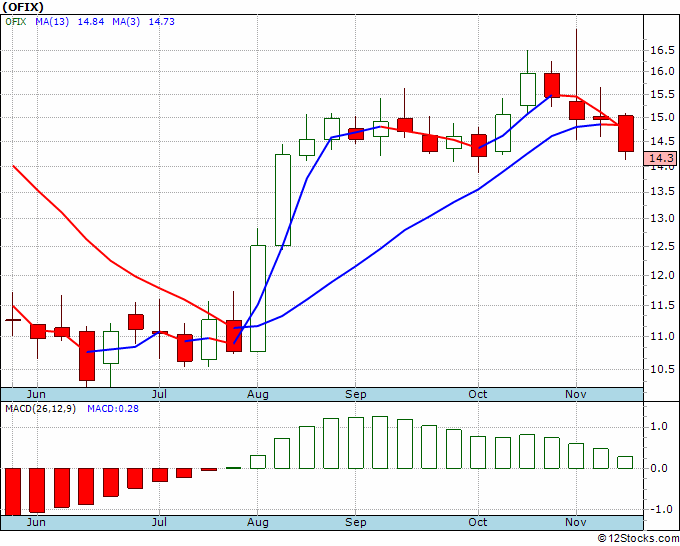Click the leftmost red MACD histogram bar
The height and width of the screenshot is (546, 680).
point(13,492)
